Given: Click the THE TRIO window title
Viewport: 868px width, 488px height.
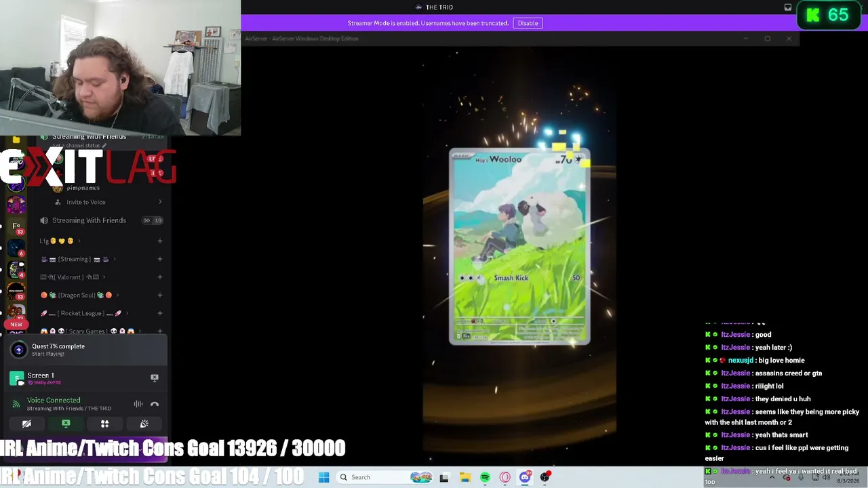Looking at the screenshot, I should click(x=439, y=7).
